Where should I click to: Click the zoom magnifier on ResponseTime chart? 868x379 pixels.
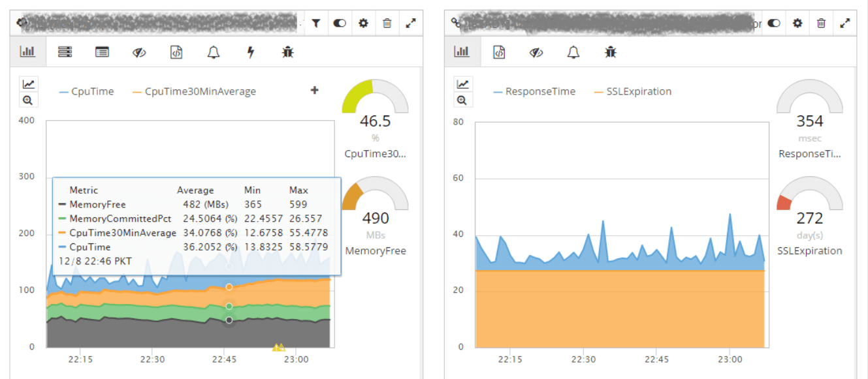pyautogui.click(x=462, y=100)
